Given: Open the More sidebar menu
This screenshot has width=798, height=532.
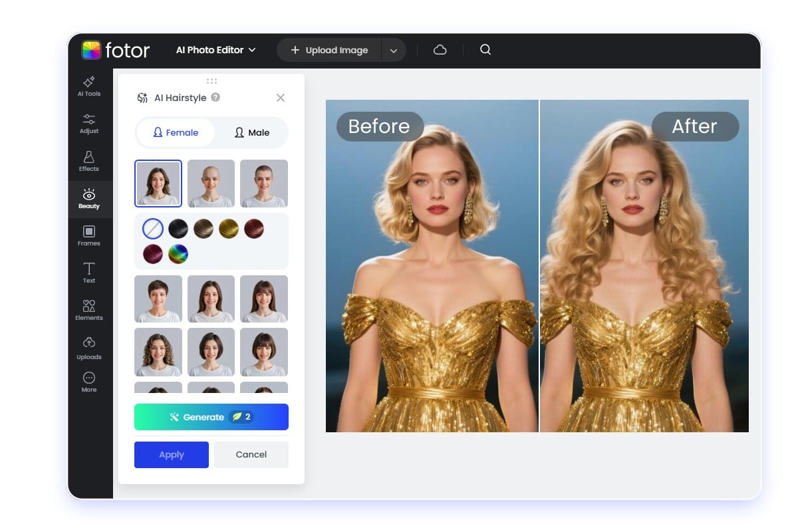Looking at the screenshot, I should click(88, 381).
